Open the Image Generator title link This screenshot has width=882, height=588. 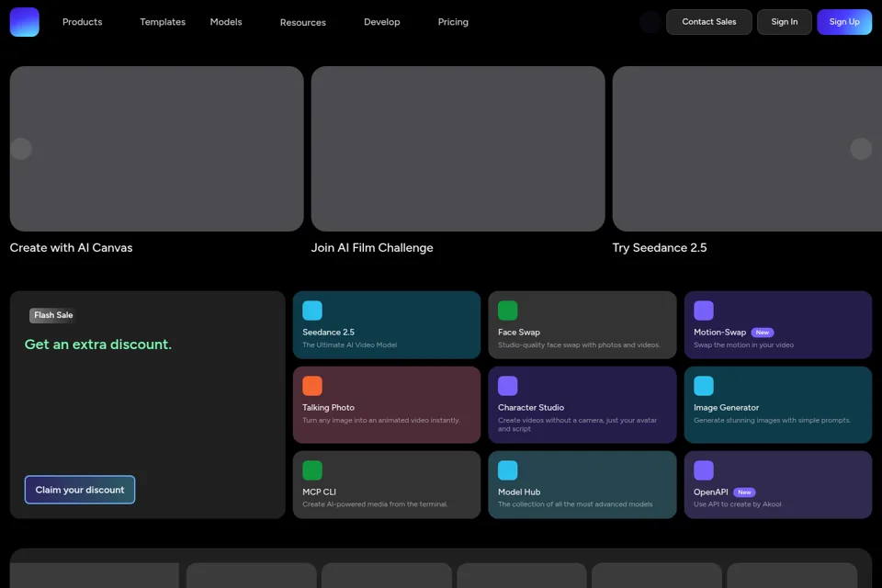coord(726,407)
